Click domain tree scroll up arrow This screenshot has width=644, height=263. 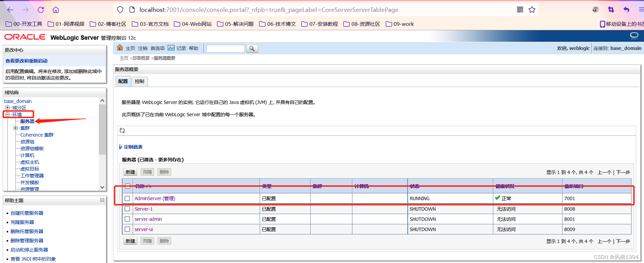[x=102, y=101]
